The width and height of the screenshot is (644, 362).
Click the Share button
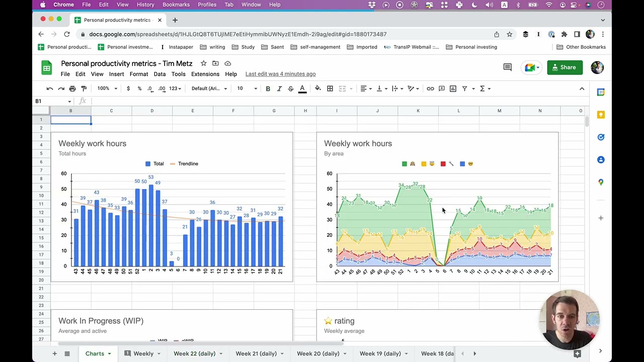[x=565, y=67]
